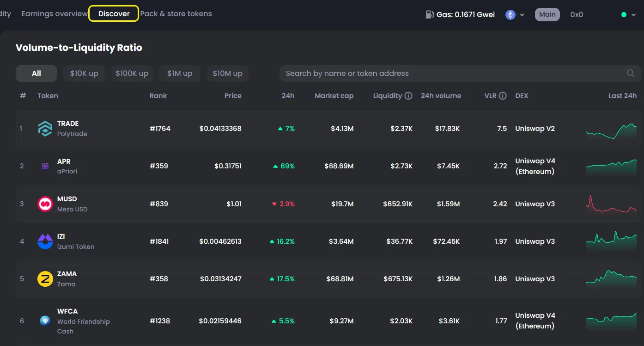This screenshot has width=644, height=346.
Task: Open the network selector chevron
Action: tap(522, 15)
